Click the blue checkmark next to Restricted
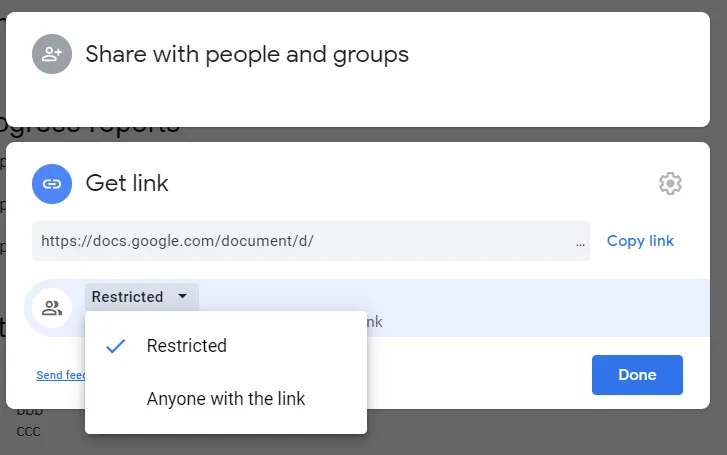The height and width of the screenshot is (455, 727). (x=116, y=346)
